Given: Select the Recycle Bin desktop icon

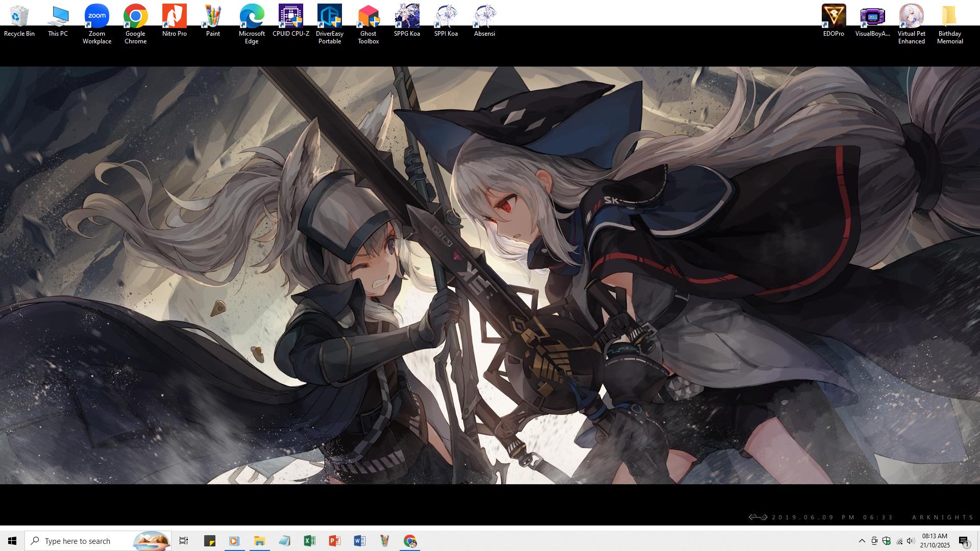Looking at the screenshot, I should [19, 20].
